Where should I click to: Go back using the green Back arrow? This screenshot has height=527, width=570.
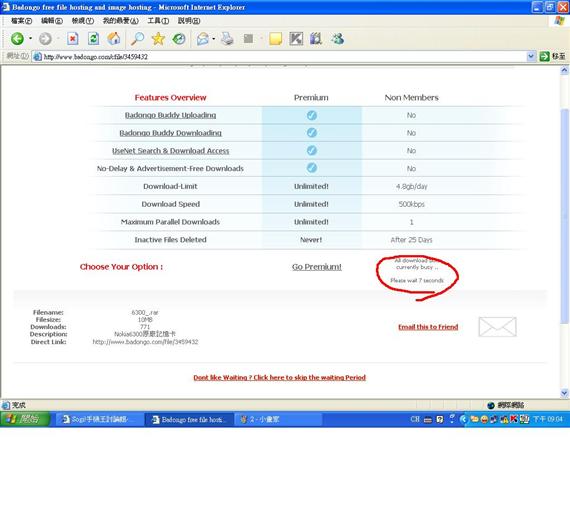[x=17, y=39]
